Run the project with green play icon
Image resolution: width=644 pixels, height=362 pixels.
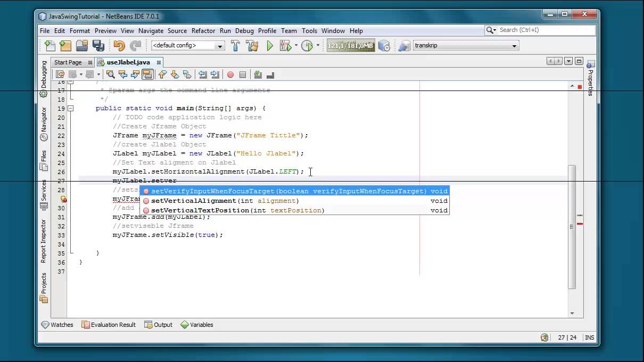coord(270,46)
